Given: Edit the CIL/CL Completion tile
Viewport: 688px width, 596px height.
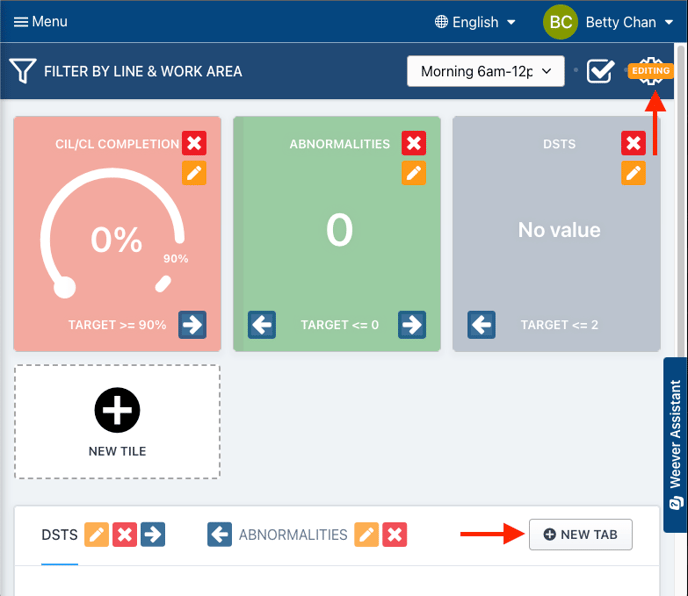Looking at the screenshot, I should pos(194,173).
